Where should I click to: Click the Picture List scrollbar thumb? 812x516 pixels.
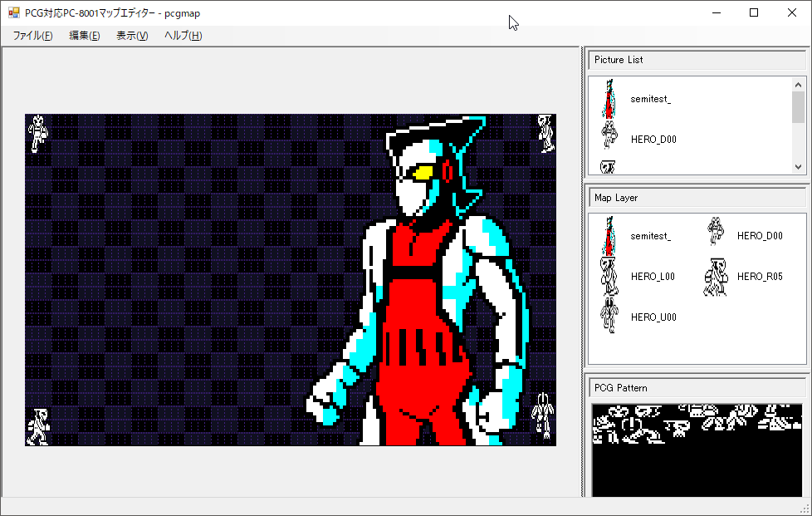tap(798, 107)
